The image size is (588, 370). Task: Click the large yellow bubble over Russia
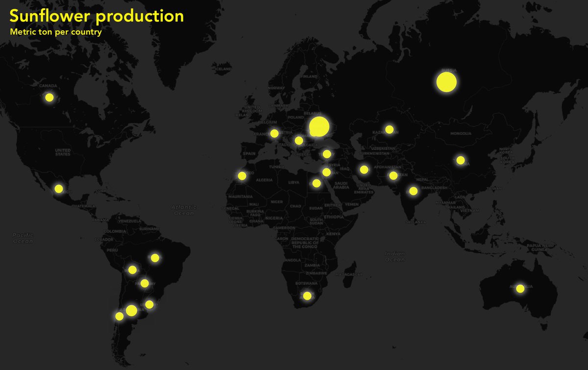coord(446,82)
